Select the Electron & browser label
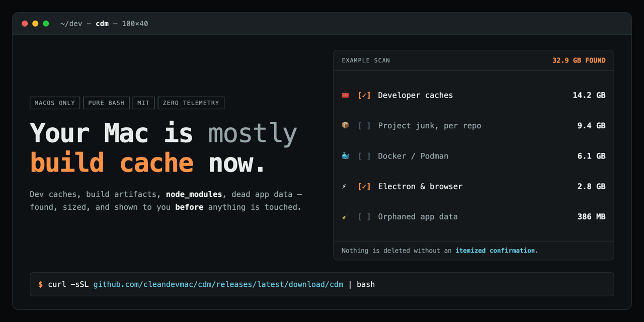This screenshot has width=644, height=322. [420, 186]
